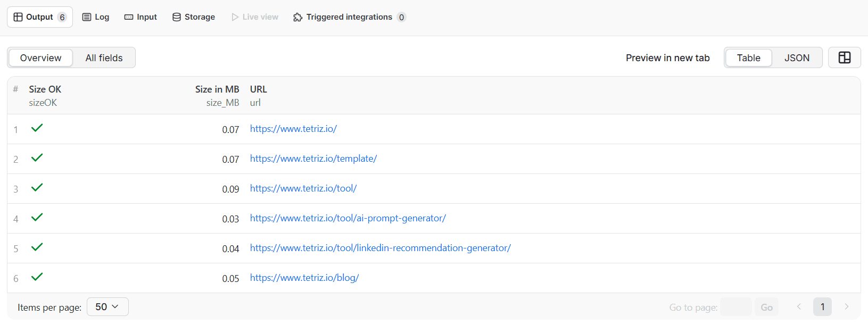Go to previous page arrow
Screen dimensions: 868x324
pyautogui.click(x=799, y=306)
